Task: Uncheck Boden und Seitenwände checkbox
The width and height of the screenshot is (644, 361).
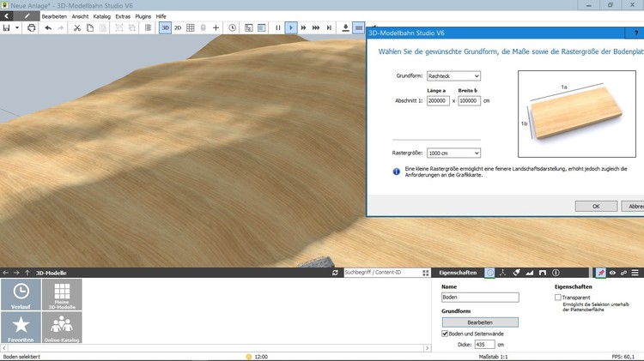Action: pyautogui.click(x=445, y=334)
